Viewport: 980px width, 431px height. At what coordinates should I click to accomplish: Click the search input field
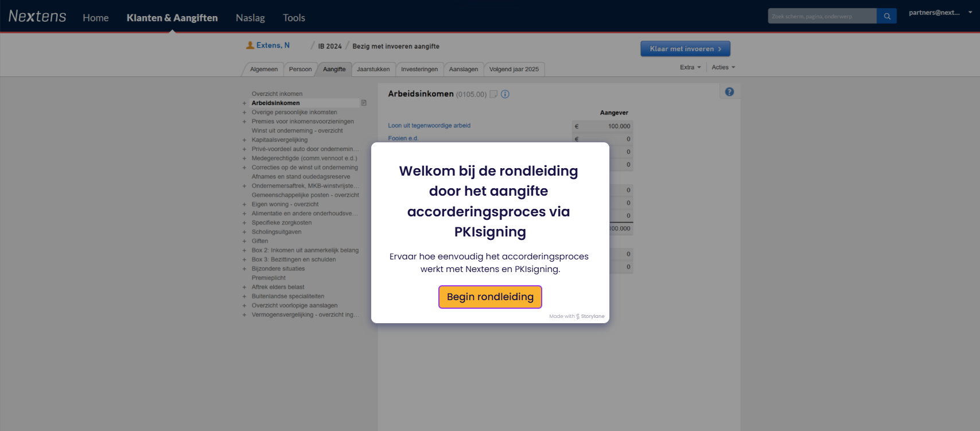click(822, 16)
